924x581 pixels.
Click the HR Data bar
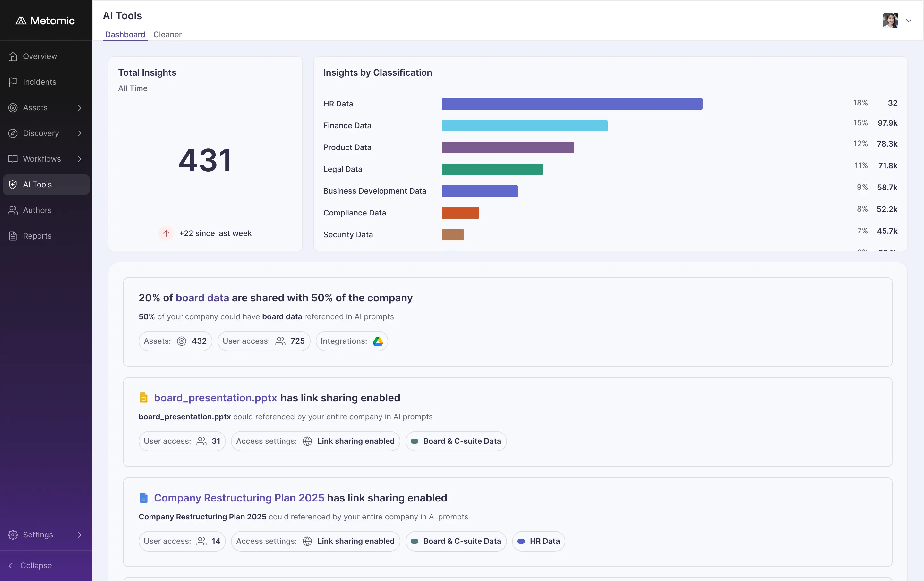572,104
